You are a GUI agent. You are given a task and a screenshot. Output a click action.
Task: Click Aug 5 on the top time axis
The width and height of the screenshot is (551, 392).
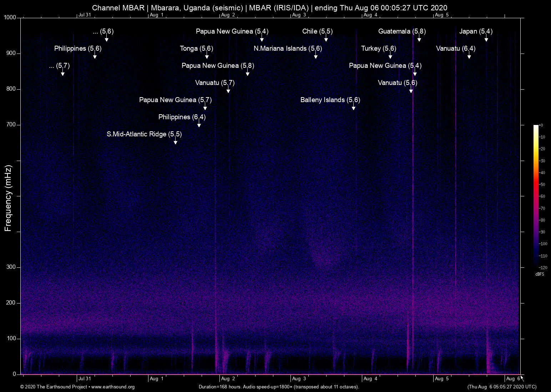[442, 15]
